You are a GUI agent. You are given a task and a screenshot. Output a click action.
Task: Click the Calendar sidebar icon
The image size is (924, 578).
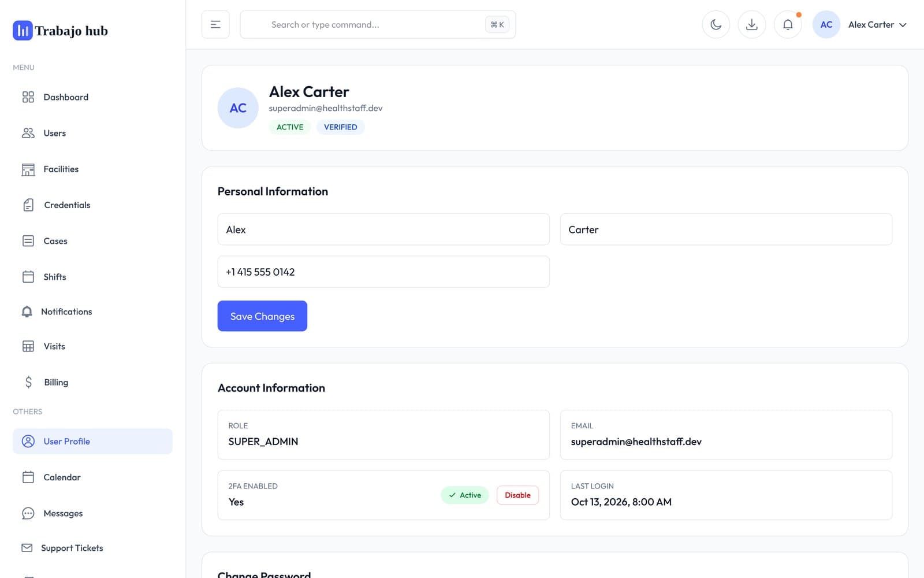pyautogui.click(x=28, y=477)
